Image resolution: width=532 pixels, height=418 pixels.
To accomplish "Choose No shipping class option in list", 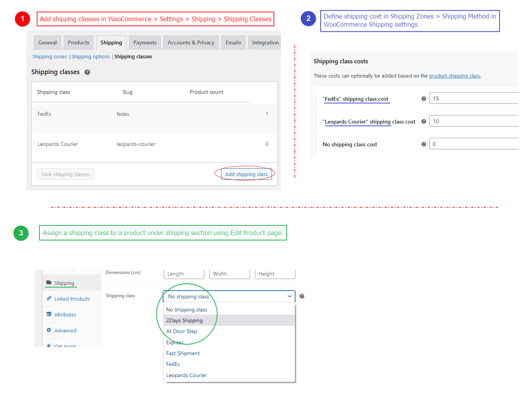I will pos(229,310).
